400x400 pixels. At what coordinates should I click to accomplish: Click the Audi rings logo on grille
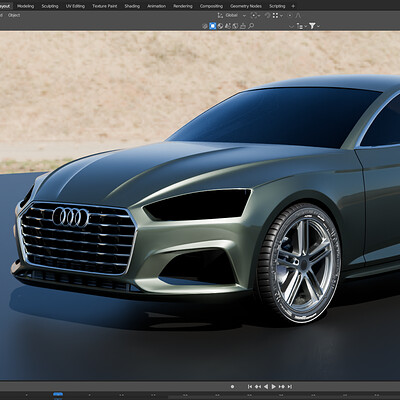tap(71, 217)
